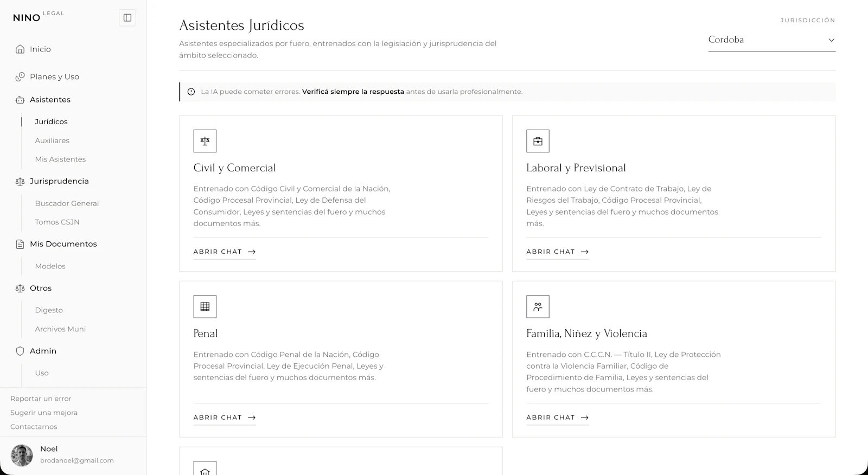868x475 pixels.
Task: Click the grid icon on Penal card
Action: click(205, 306)
